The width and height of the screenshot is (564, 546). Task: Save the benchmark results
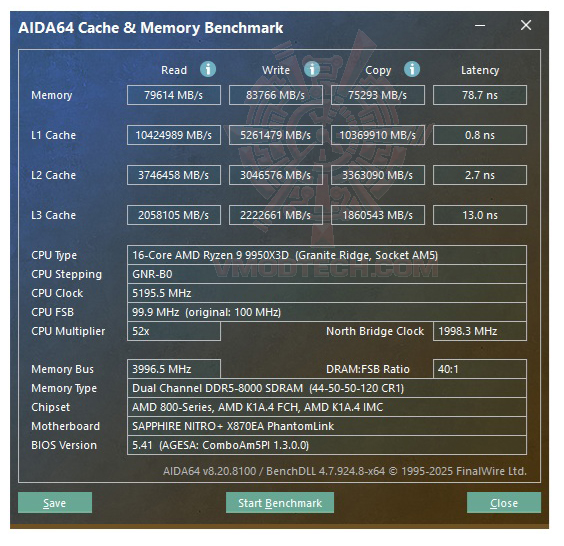click(x=55, y=502)
